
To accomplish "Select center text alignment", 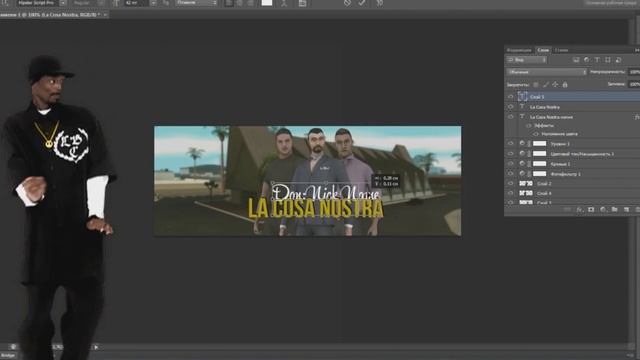I will pos(240,3).
